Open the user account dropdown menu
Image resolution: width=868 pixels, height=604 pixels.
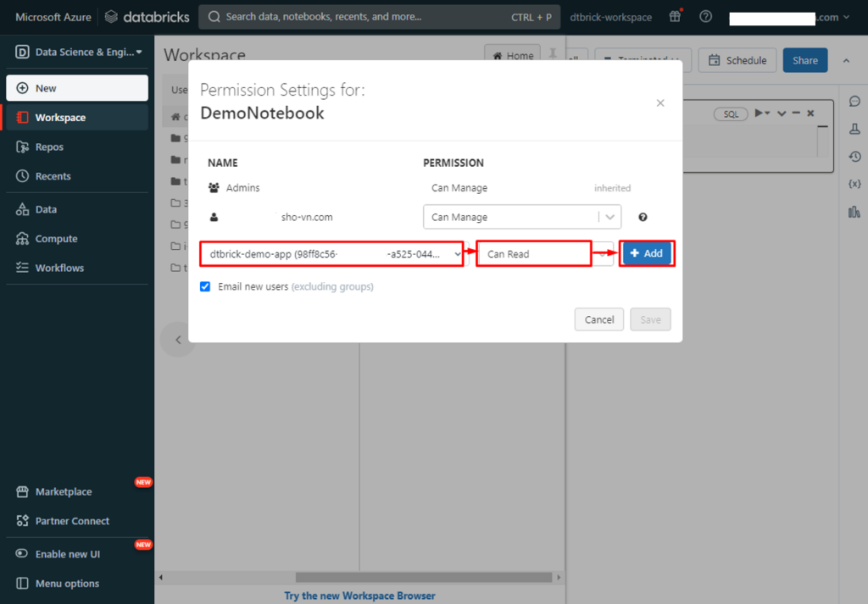789,18
